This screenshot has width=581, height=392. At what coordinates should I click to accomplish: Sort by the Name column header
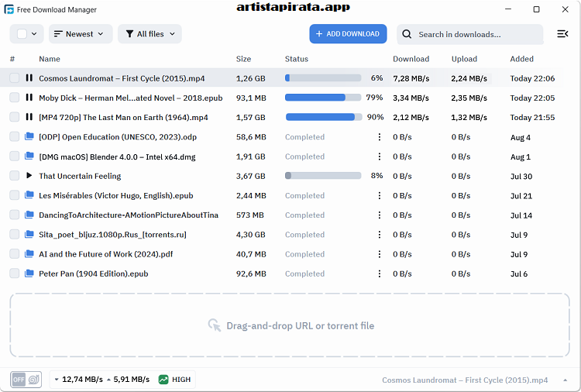point(50,59)
